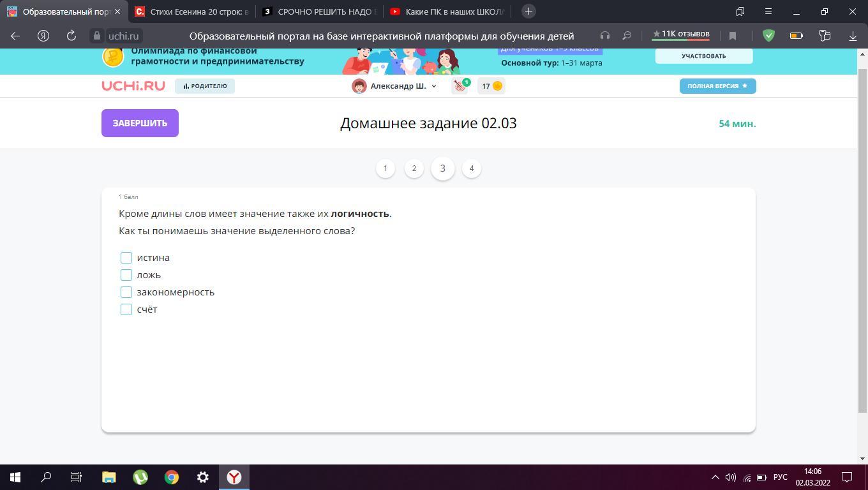Bookmark this page with the bookmark icon

click(733, 36)
